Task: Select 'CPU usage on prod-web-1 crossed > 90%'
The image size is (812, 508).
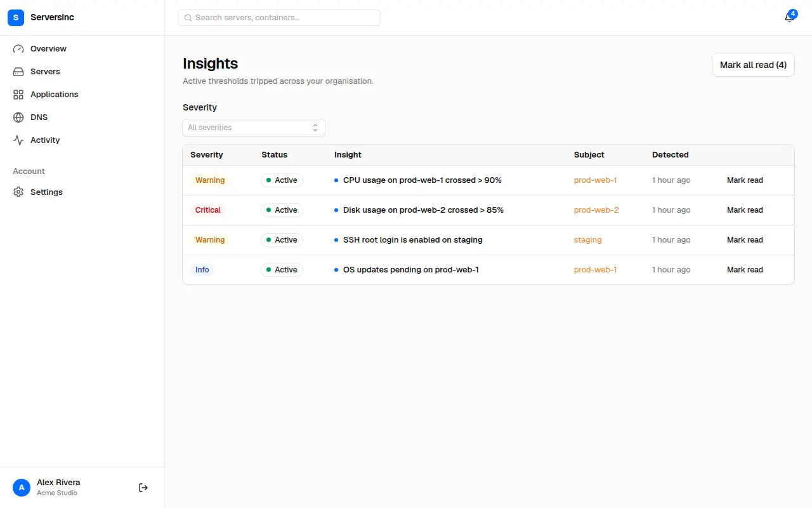Action: 422,180
